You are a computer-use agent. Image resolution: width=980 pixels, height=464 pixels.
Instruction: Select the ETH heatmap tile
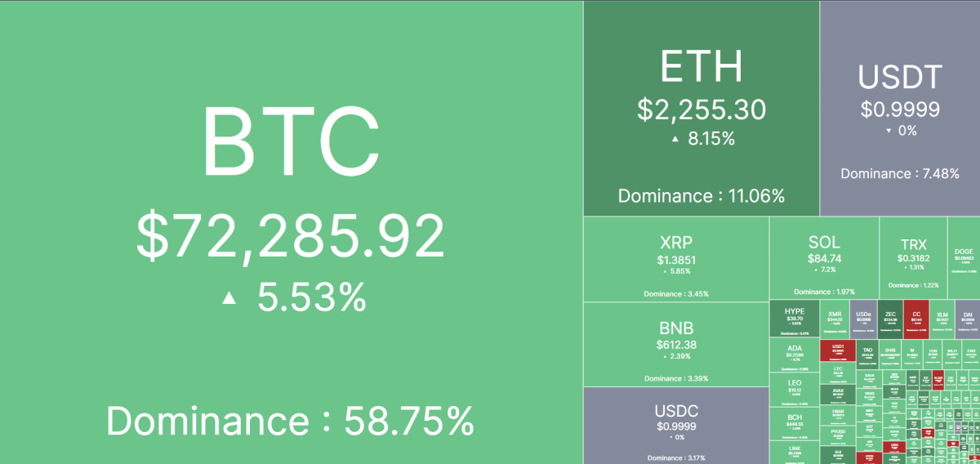coord(701,108)
